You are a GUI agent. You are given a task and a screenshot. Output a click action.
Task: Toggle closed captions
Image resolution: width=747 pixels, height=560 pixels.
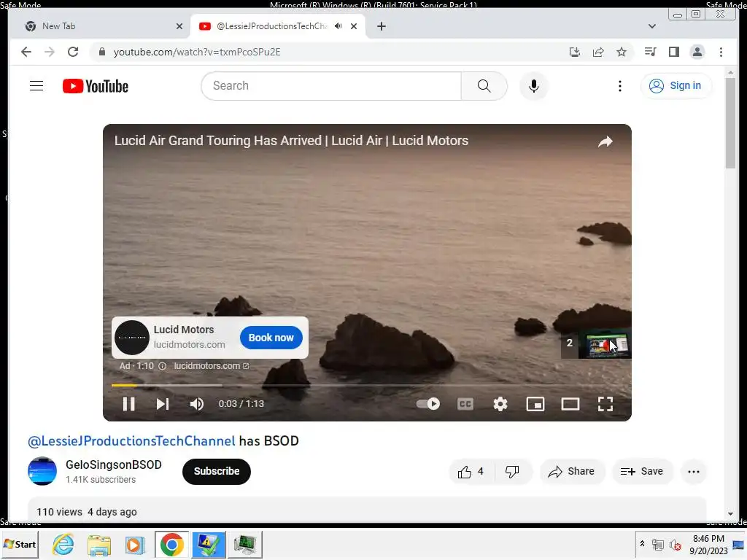tap(465, 404)
